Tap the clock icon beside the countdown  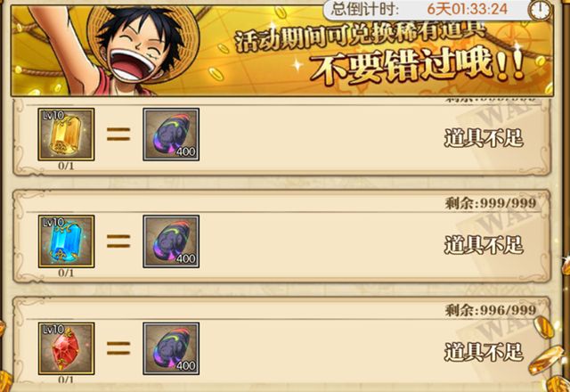541,10
